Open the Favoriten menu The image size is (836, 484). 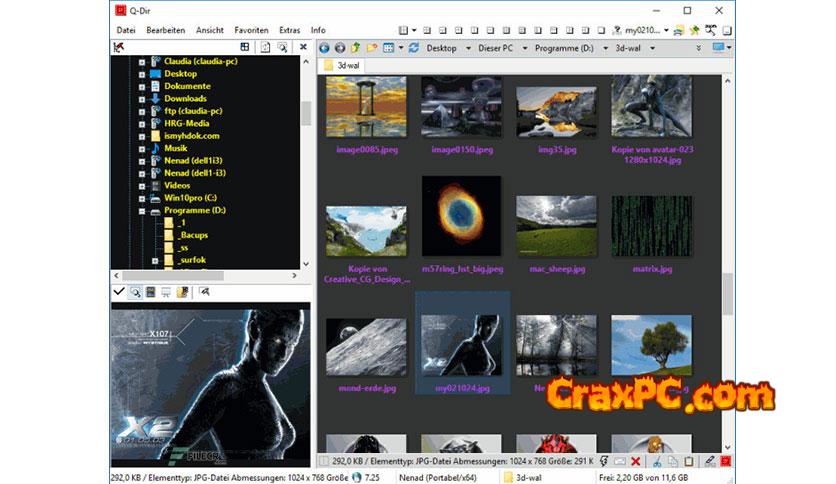[x=251, y=30]
